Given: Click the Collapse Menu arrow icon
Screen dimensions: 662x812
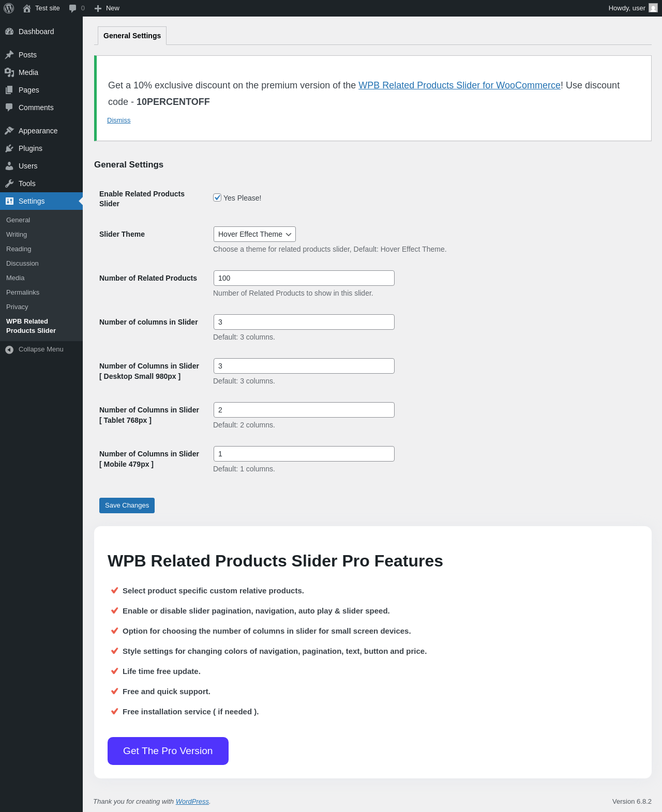Looking at the screenshot, I should (x=9, y=350).
